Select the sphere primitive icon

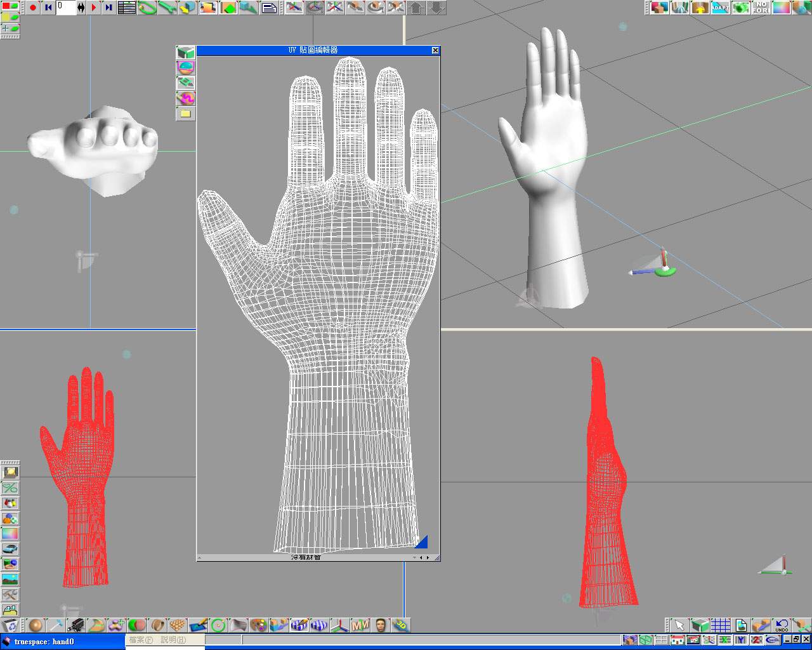point(36,626)
